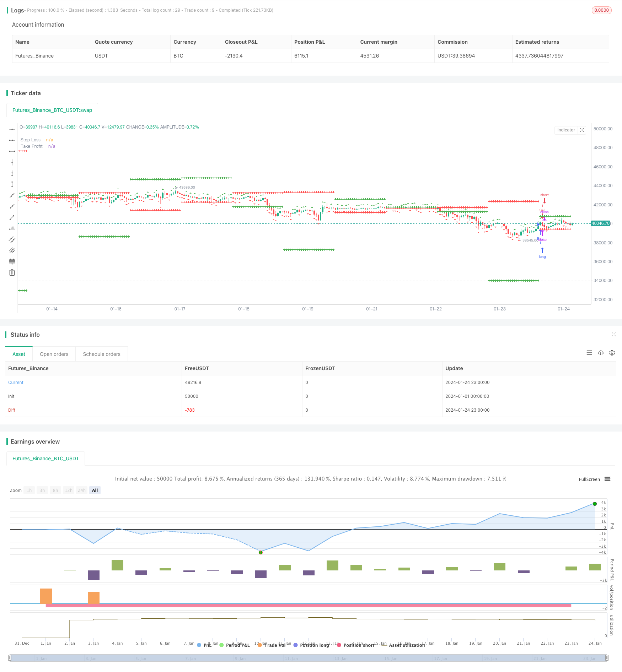The height and width of the screenshot is (672, 622).
Task: Select the diagonal straight line tool
Action: (x=12, y=195)
